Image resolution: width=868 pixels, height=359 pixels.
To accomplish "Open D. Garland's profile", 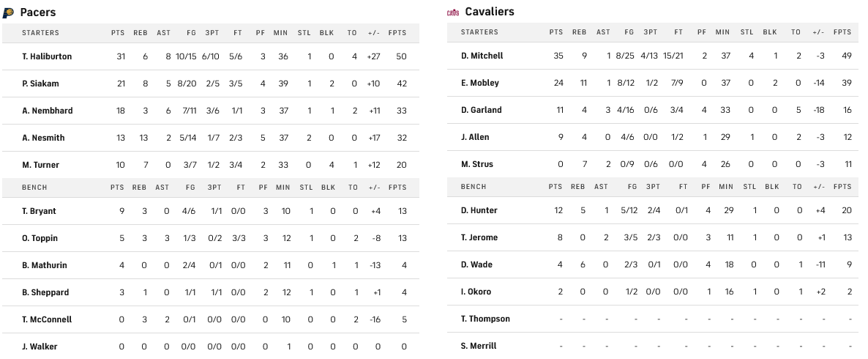I will [482, 110].
